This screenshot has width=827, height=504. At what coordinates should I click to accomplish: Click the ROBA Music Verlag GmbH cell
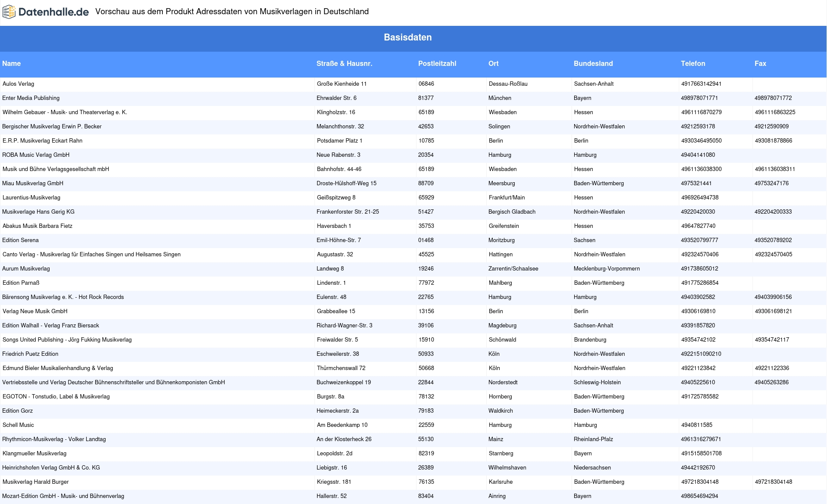[36, 155]
